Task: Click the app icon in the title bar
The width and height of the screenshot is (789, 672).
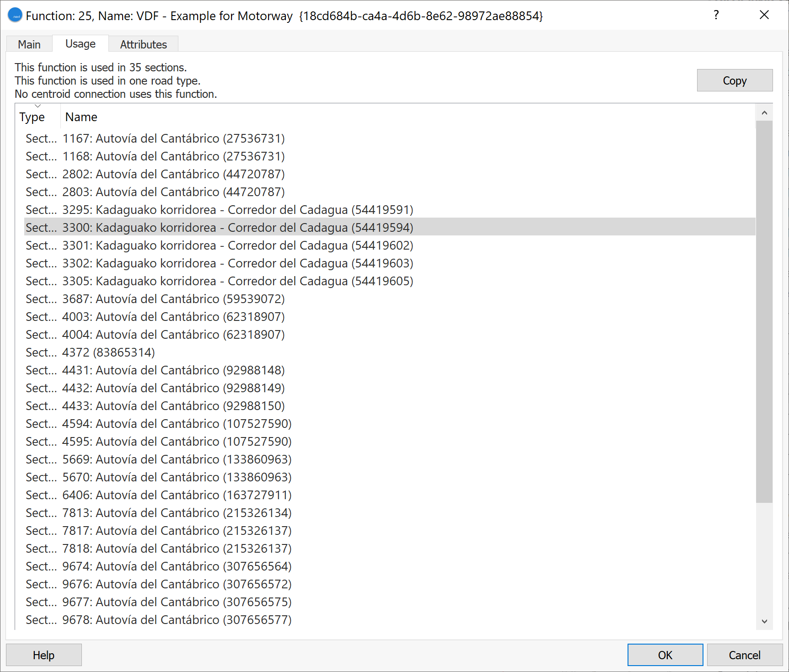Action: coord(15,16)
